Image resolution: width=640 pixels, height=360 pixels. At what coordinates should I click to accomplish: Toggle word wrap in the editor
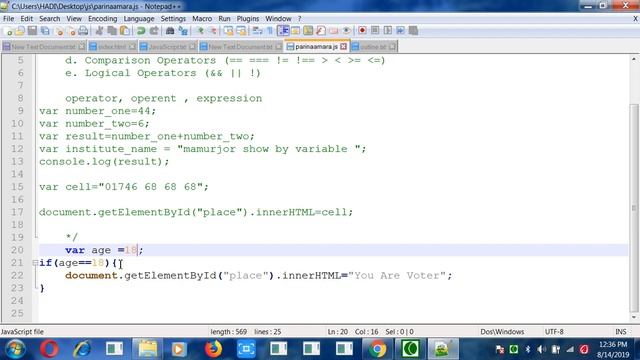click(257, 31)
